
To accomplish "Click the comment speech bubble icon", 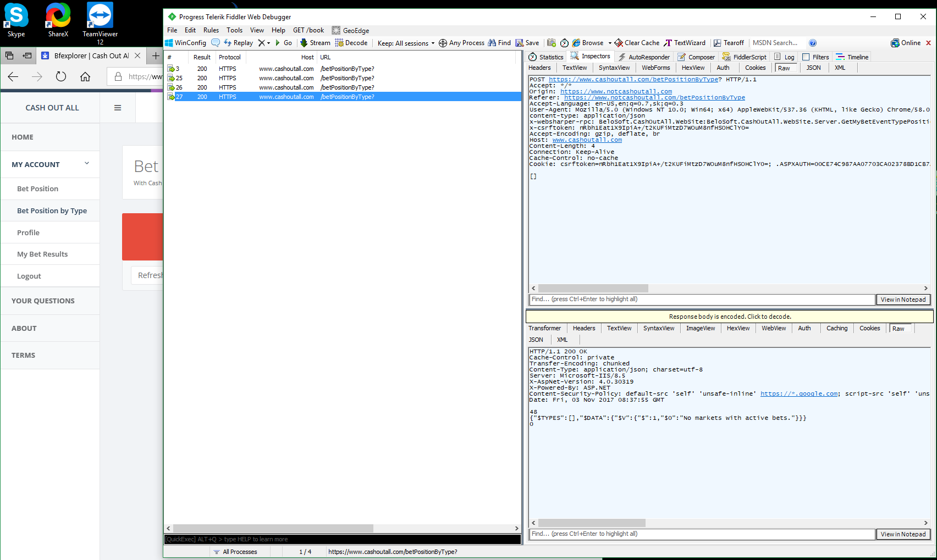I will coord(216,43).
